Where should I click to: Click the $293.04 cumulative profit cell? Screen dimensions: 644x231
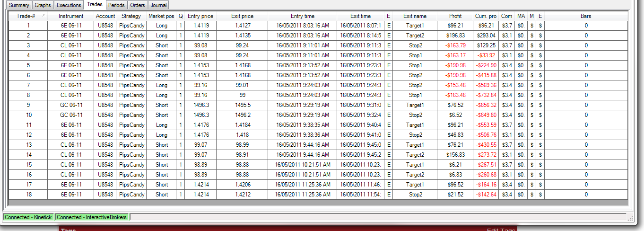pos(486,36)
